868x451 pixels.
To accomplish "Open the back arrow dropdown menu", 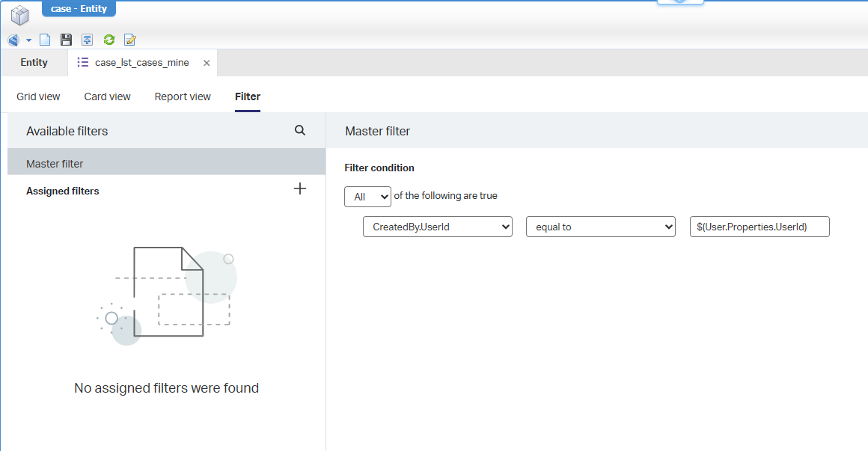I will [28, 40].
